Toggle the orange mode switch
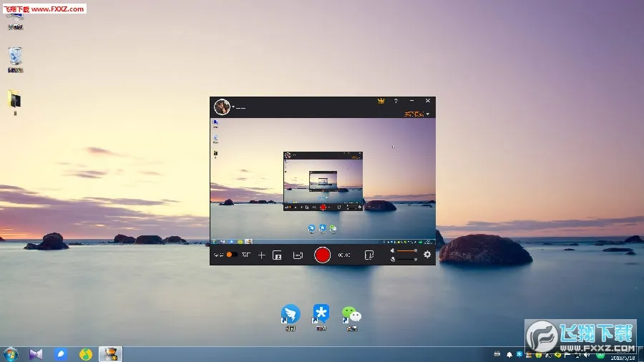This screenshot has height=362, width=644. 231,255
